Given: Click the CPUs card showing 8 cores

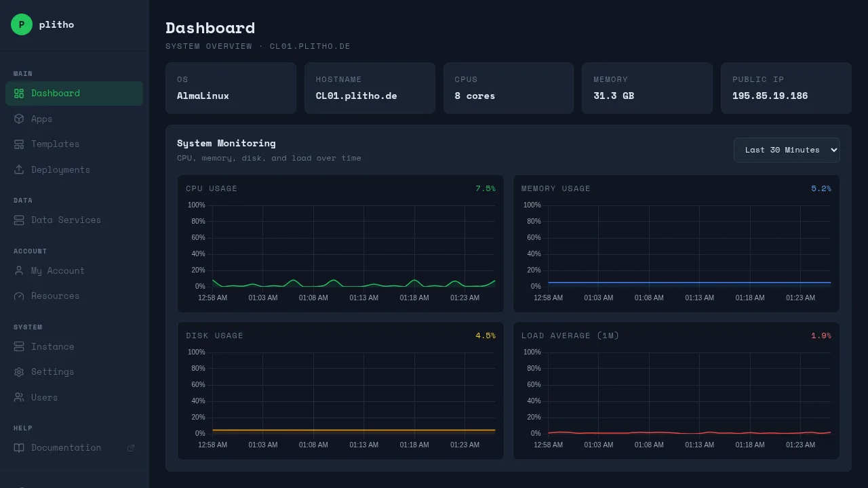Looking at the screenshot, I should (x=508, y=88).
